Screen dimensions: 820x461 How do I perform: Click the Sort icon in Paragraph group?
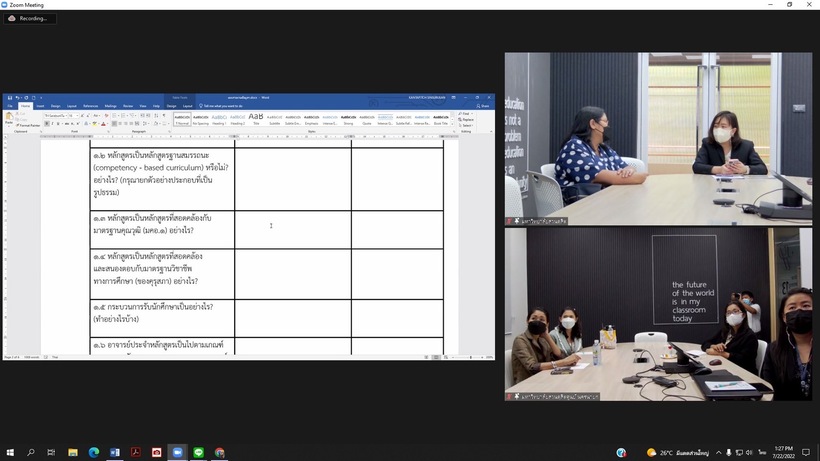[156, 116]
